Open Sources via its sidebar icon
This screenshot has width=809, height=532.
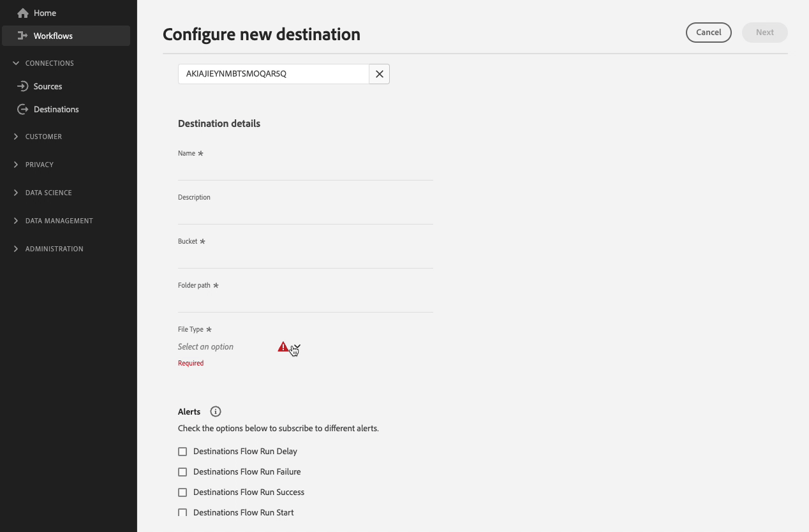(x=22, y=86)
